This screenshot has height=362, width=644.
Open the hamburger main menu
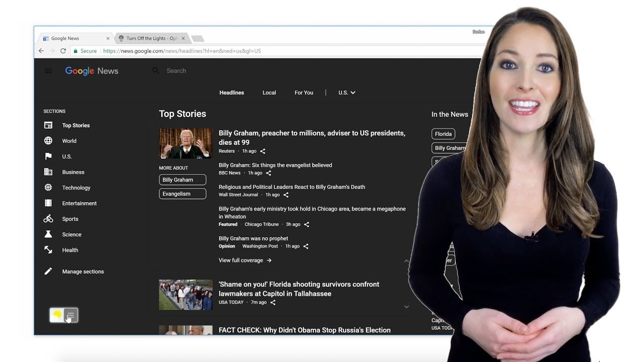coord(48,71)
